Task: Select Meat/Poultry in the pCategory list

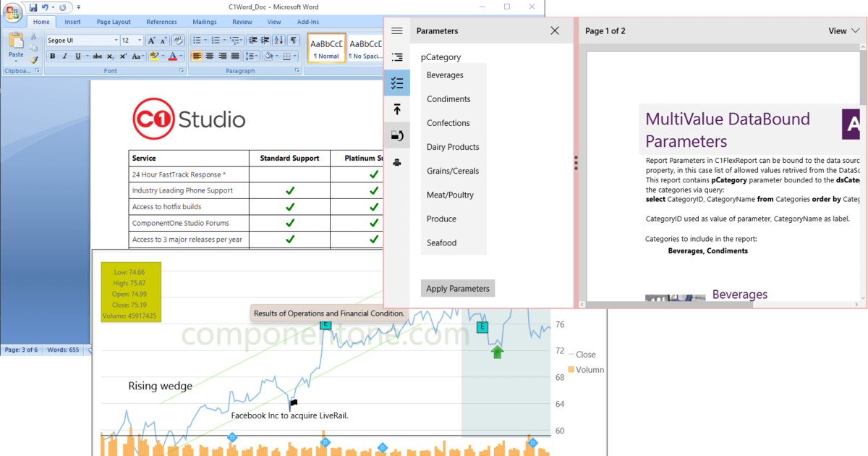Action: (454, 195)
